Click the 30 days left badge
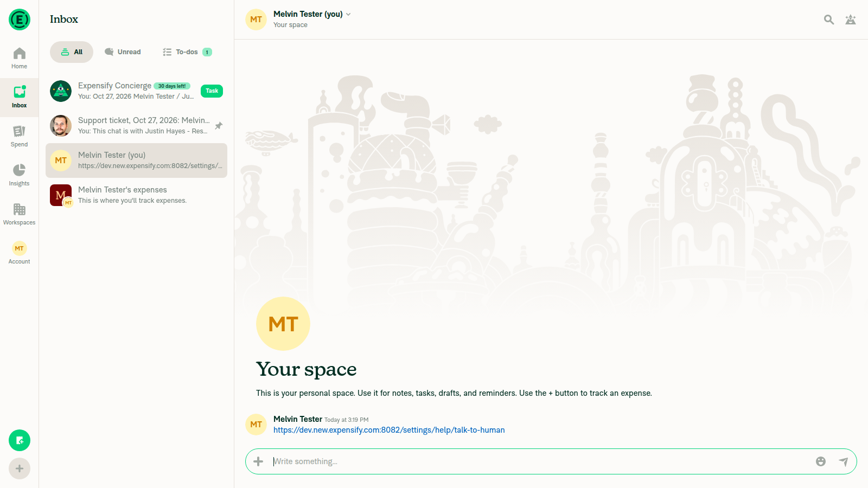The height and width of the screenshot is (488, 868). pos(172,86)
